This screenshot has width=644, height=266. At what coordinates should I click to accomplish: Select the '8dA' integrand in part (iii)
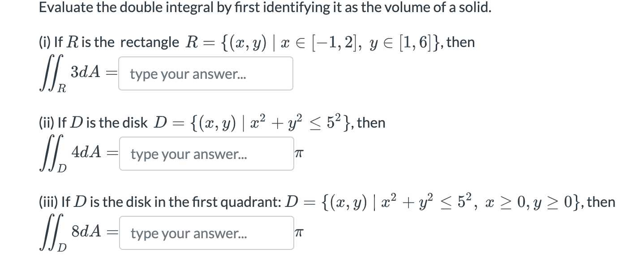(x=85, y=230)
